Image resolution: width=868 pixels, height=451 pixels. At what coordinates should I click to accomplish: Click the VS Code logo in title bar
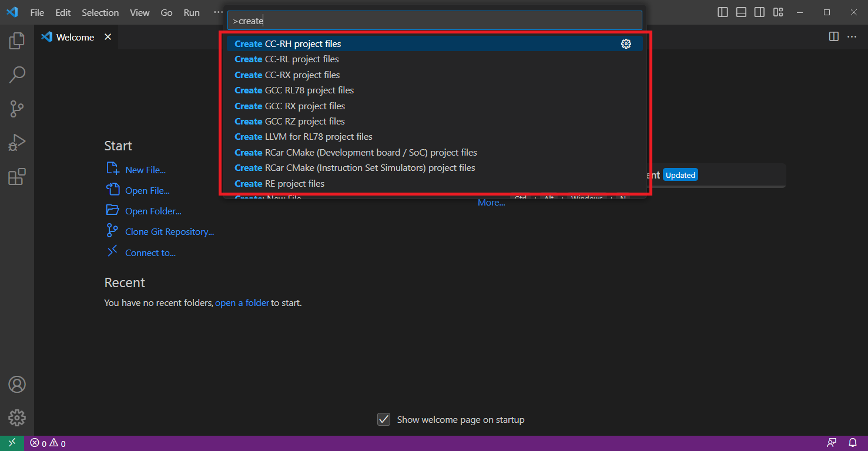click(12, 12)
